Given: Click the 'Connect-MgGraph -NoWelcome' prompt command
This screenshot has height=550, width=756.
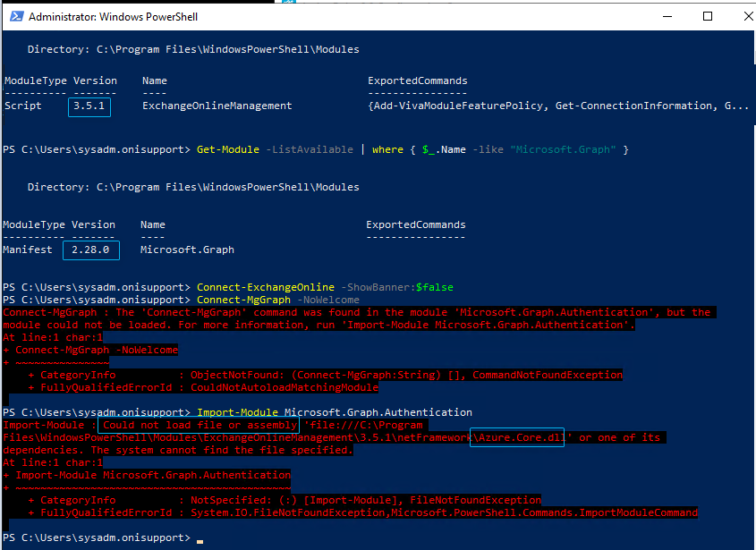Looking at the screenshot, I should [277, 300].
